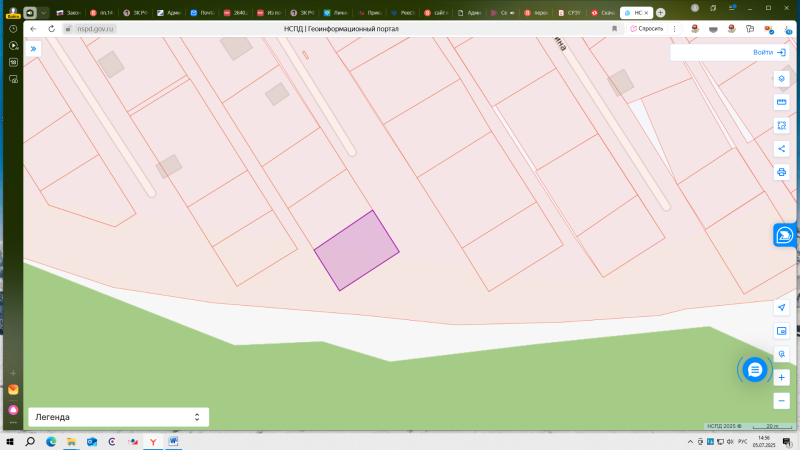This screenshot has width=800, height=450.
Task: Activate the area selection search tool
Action: [x=781, y=126]
